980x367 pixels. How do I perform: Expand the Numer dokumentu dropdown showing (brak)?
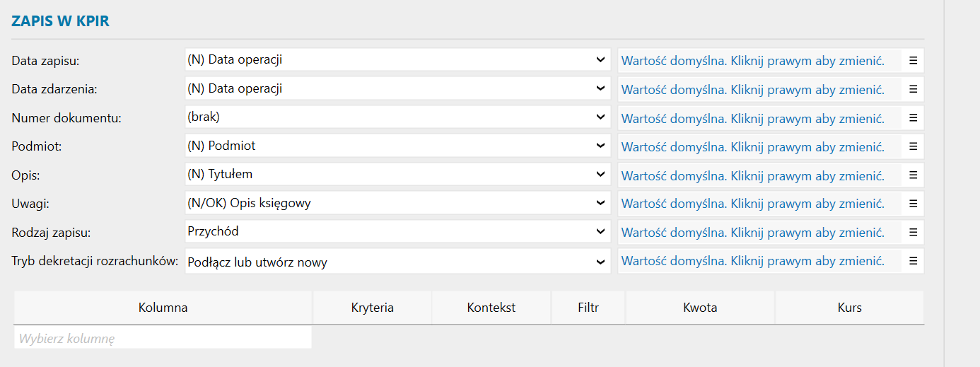click(x=397, y=117)
